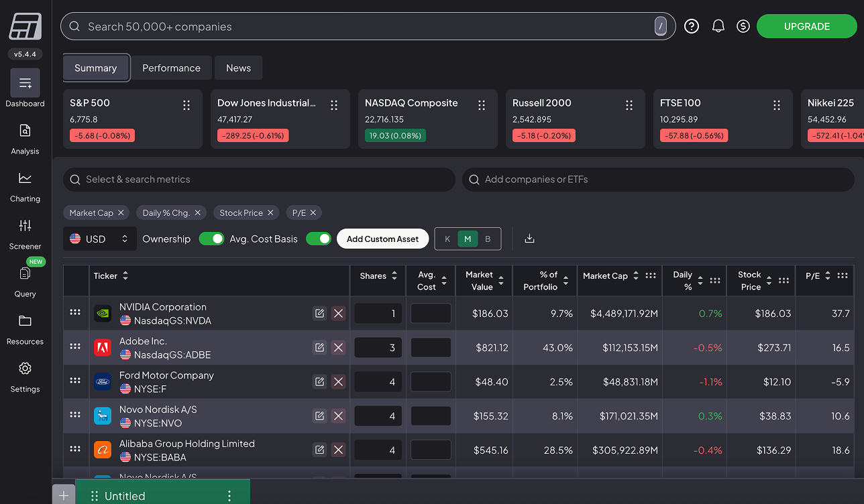Open the USD currency dropdown

coord(99,238)
